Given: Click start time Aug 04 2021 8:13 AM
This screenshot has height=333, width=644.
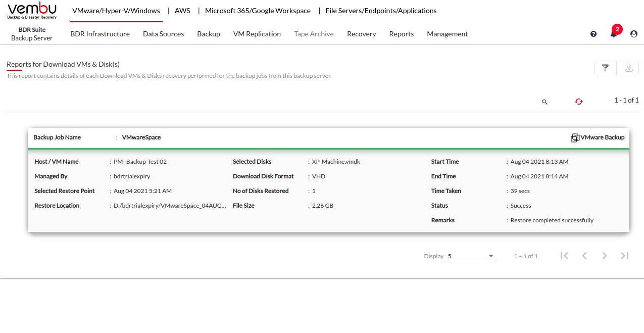Looking at the screenshot, I should pyautogui.click(x=539, y=162).
